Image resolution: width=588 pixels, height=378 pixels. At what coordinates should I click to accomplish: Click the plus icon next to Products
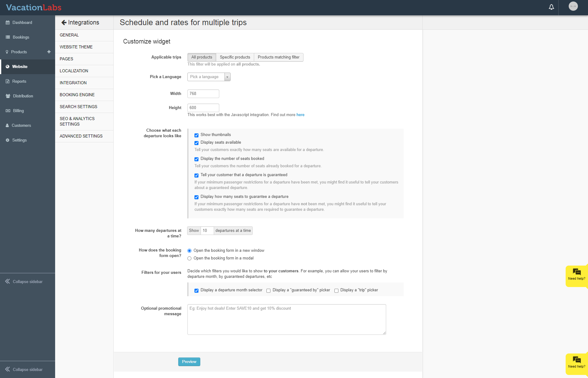49,52
